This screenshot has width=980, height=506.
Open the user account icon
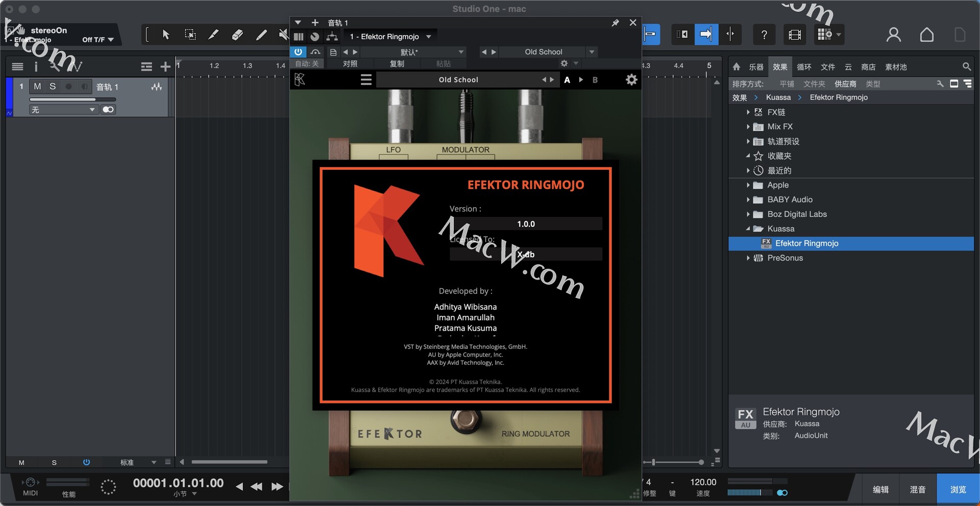[893, 35]
